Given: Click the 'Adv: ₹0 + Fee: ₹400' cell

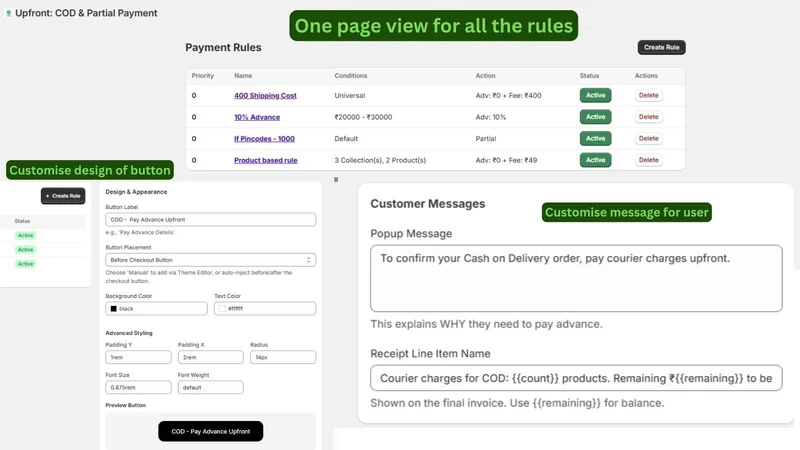Looking at the screenshot, I should click(509, 95).
